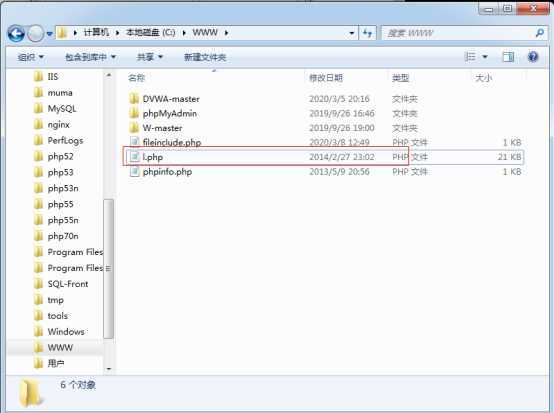Viewport: 554px width, 413px height.
Task: Expand the arrow after WWW in breadcrumb
Action: 226,33
